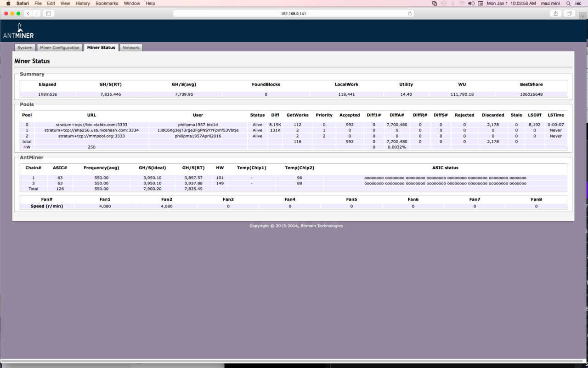
Task: Click pool URL stratum+tcp://btc.viabtc.com:3333
Action: coord(92,125)
